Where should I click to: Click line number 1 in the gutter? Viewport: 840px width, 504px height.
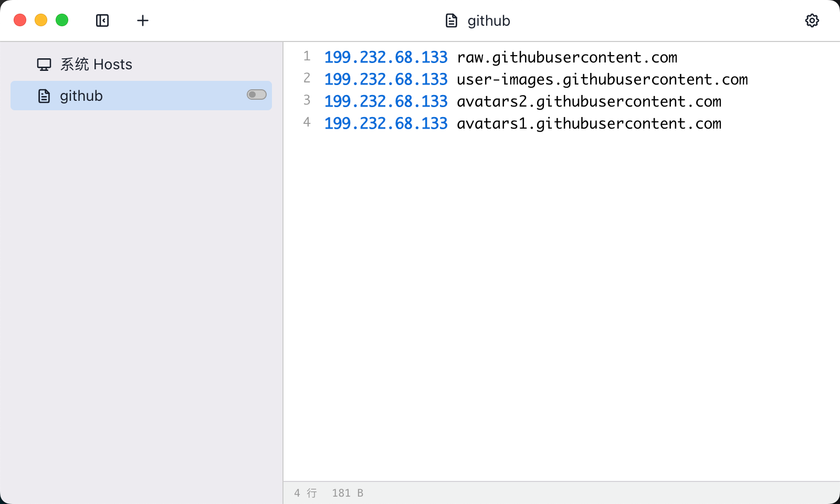coord(307,56)
